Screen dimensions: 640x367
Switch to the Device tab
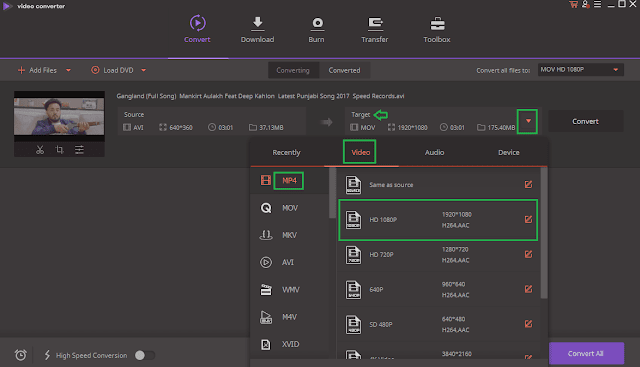[509, 152]
